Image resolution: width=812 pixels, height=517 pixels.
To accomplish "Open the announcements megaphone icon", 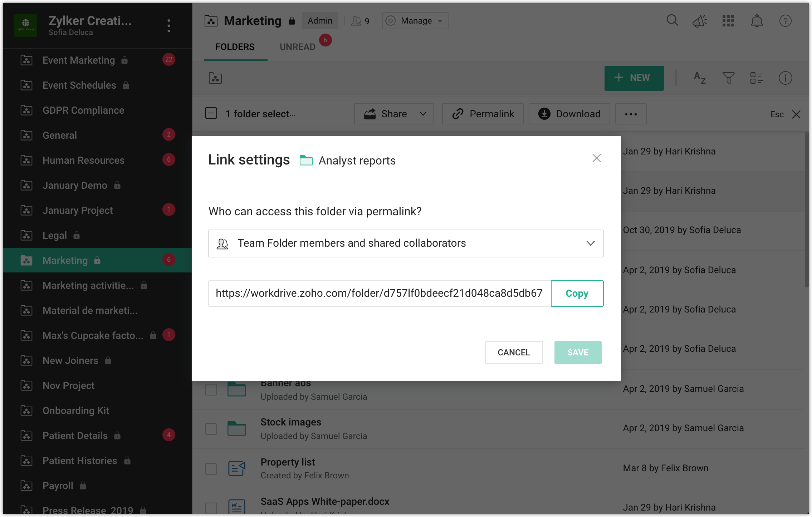I will (700, 21).
